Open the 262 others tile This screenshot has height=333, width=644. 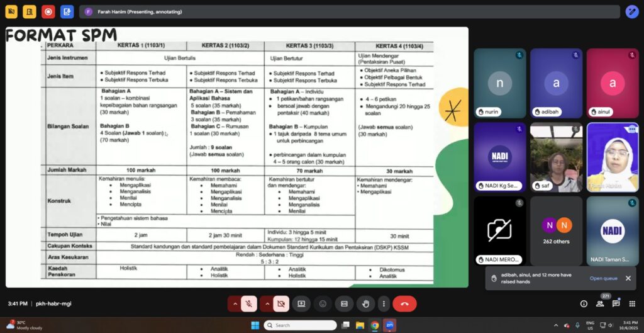coord(556,231)
